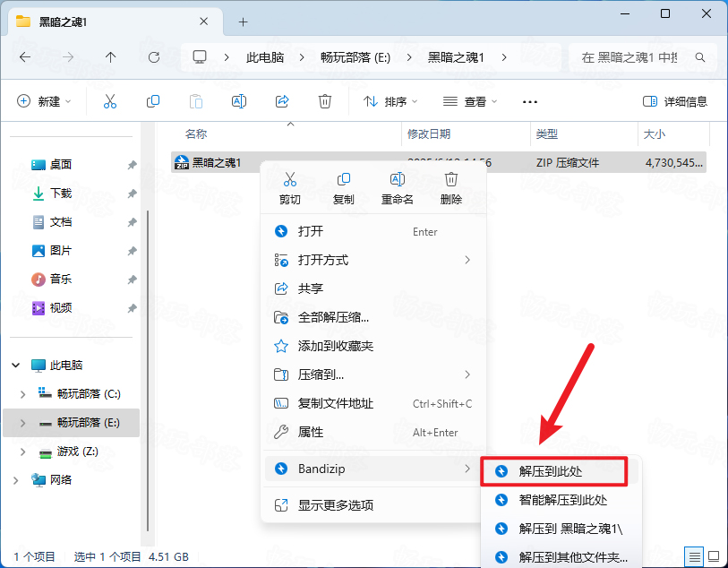Go back with the left arrow
Image resolution: width=728 pixels, height=568 pixels.
coord(25,57)
